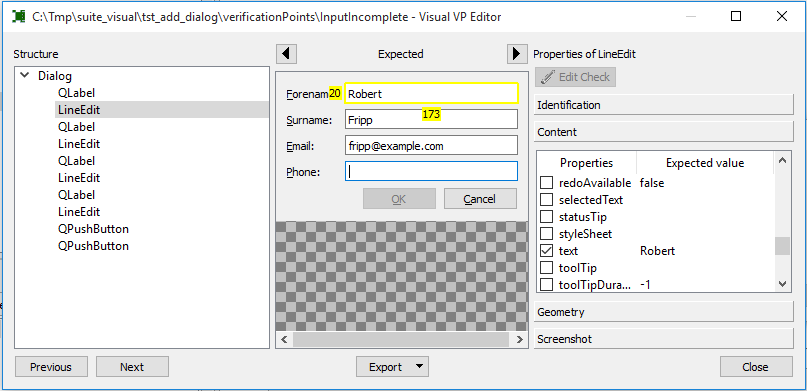Click the Properties column header
The height and width of the screenshot is (391, 807).
(x=586, y=163)
